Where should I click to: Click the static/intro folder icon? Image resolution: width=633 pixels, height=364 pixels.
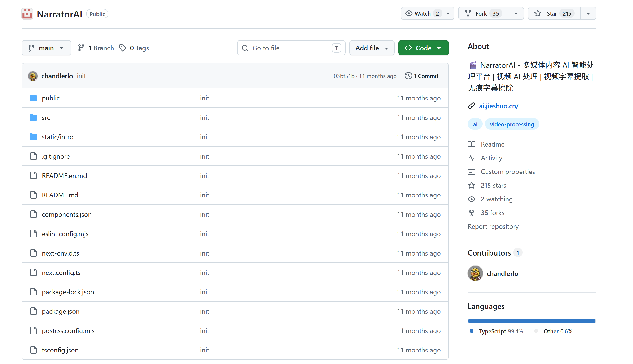(x=33, y=137)
